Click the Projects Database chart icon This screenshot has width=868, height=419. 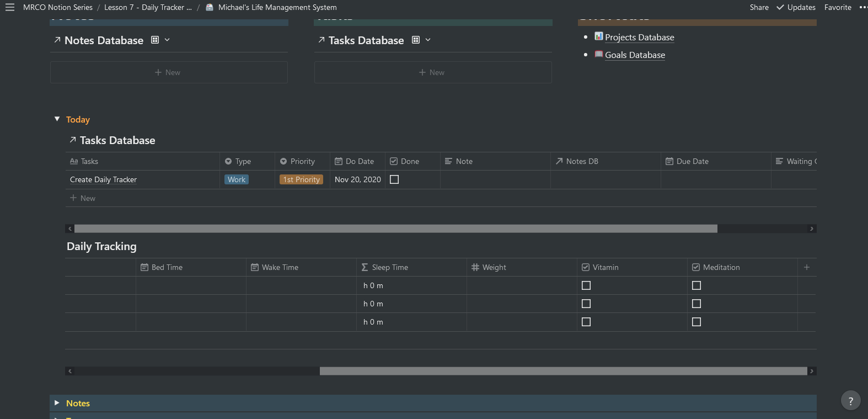click(x=598, y=36)
